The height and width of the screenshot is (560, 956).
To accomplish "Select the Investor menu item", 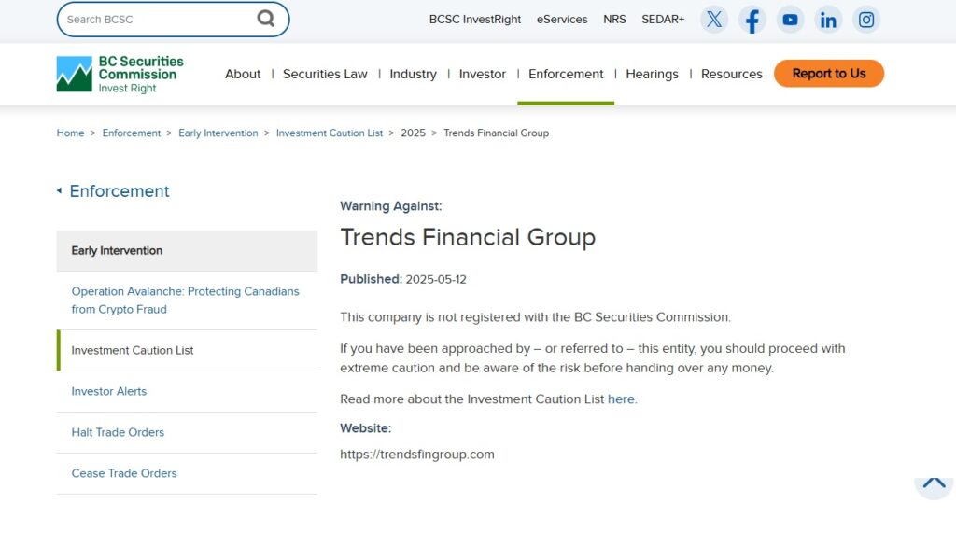I will point(482,74).
